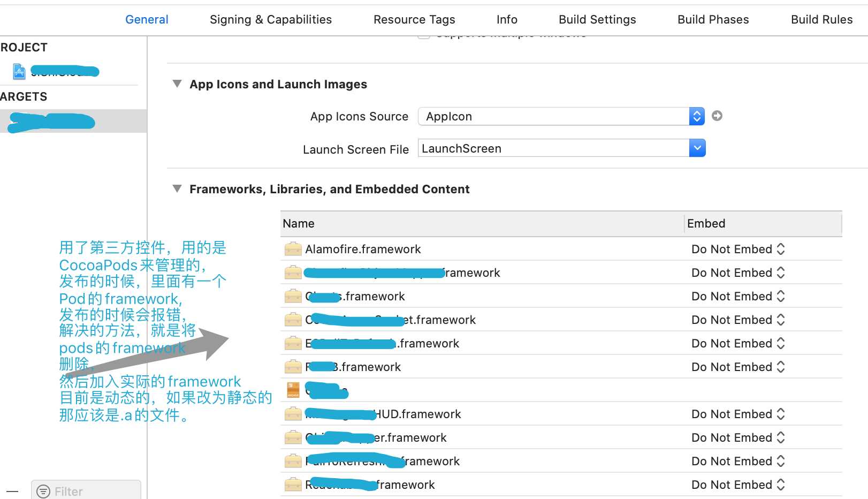Collapse Frameworks, Libraries, and Embedded Content section
The width and height of the screenshot is (868, 499).
[x=177, y=188]
